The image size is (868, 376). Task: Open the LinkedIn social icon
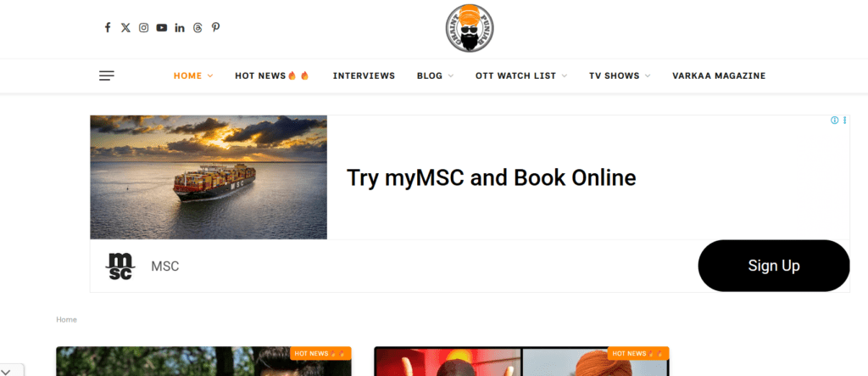coord(180,27)
